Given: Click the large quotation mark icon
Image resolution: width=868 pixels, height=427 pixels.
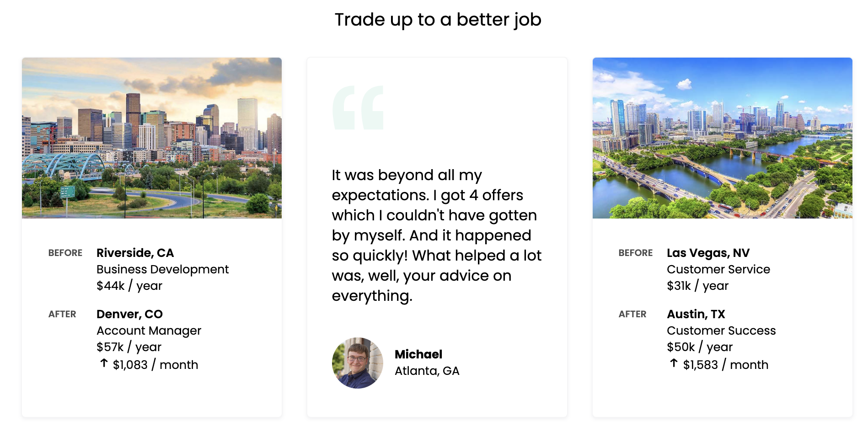Looking at the screenshot, I should [x=358, y=108].
